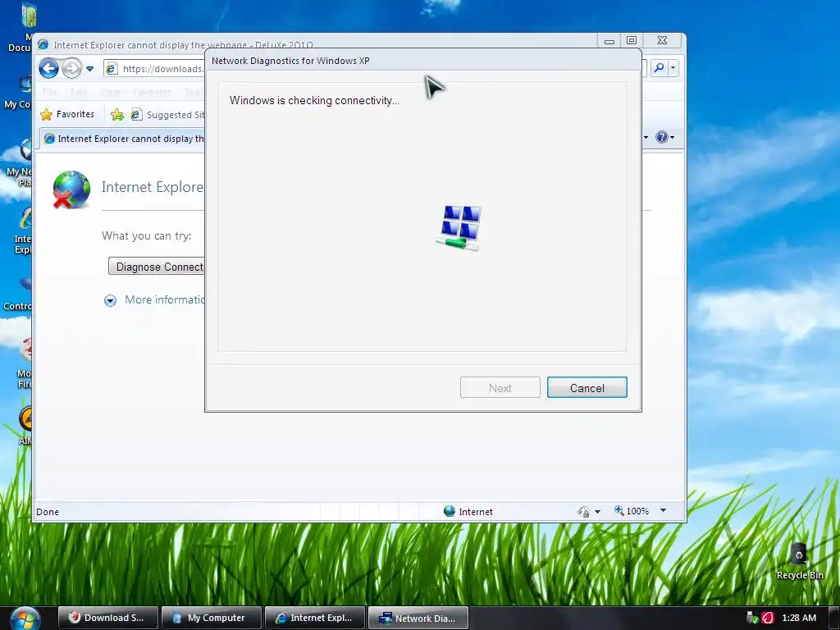Open the zoom level dropdown arrow

tap(663, 510)
